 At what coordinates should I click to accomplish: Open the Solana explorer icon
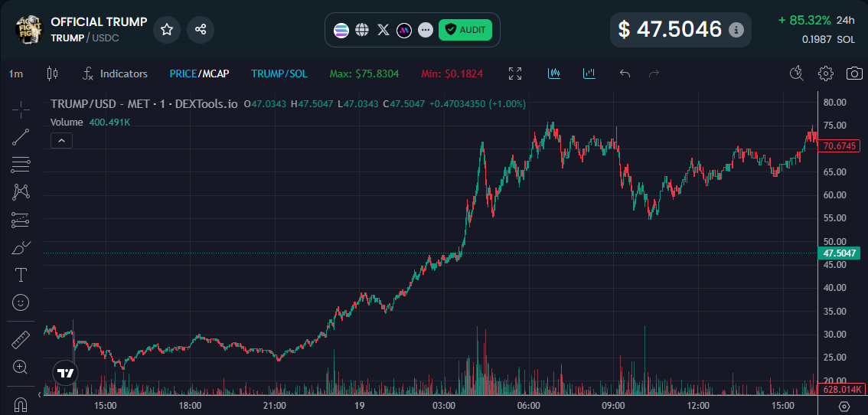tap(341, 30)
